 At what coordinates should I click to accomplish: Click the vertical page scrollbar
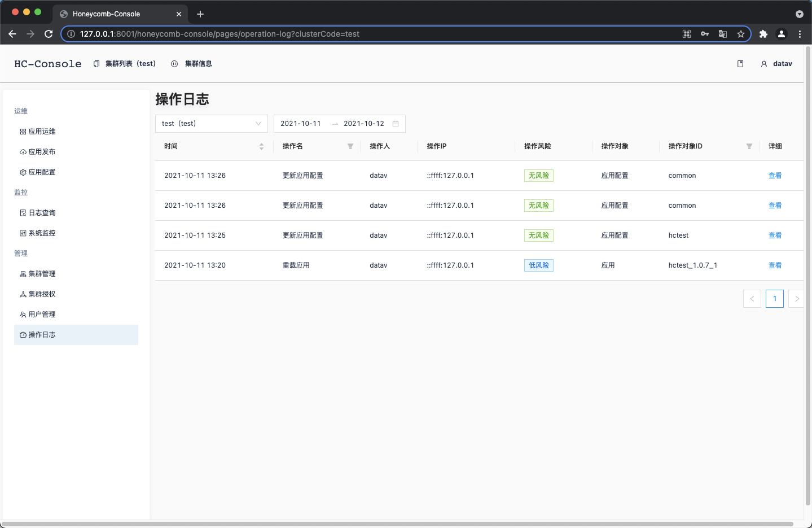807,277
